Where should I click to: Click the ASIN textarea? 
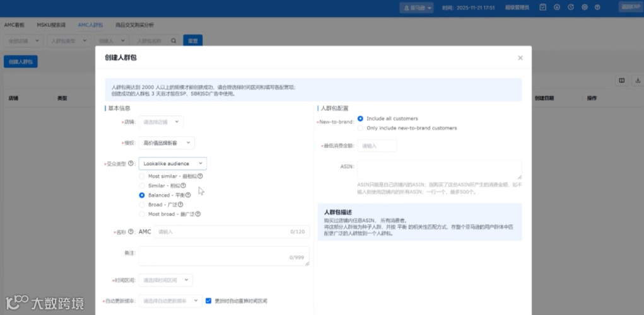(440, 170)
